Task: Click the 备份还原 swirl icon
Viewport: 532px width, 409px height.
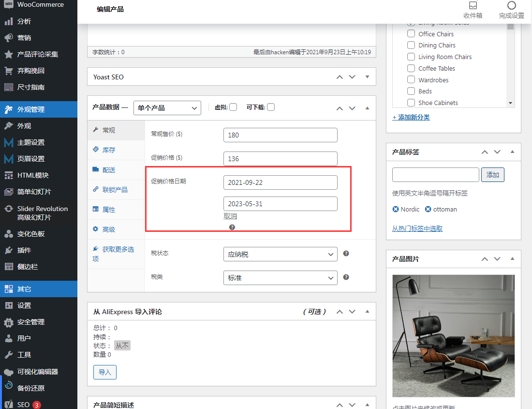Action: pyautogui.click(x=9, y=386)
